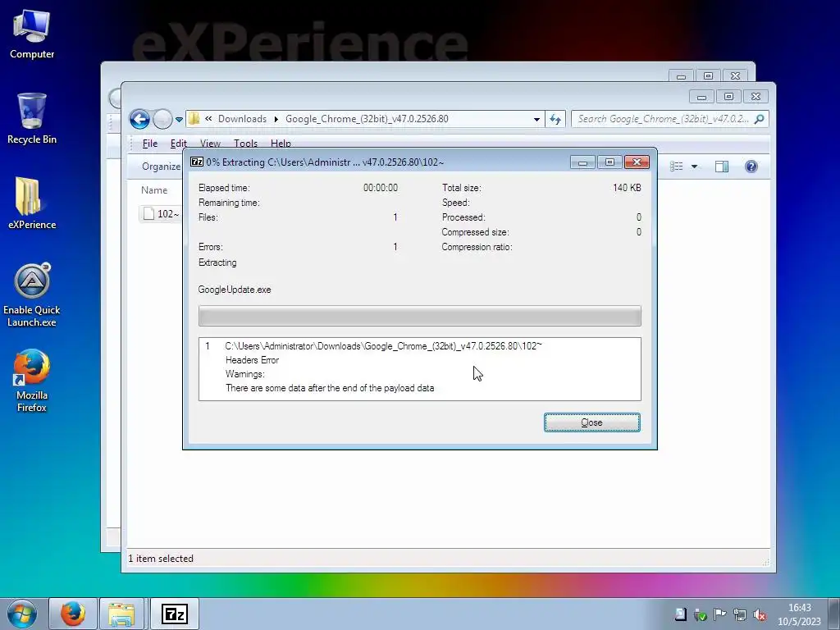This screenshot has height=630, width=840.
Task: Click the Explorer Forward arrow button
Action: pos(162,119)
